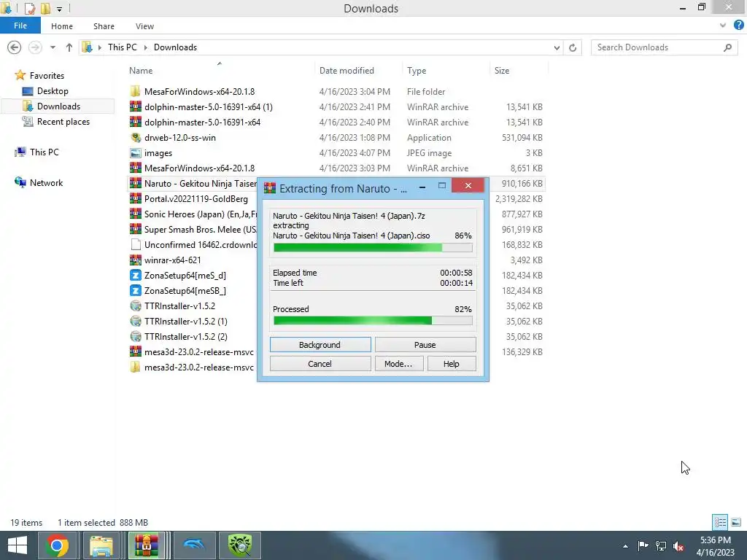747x560 pixels.
Task: Switch to WinRAR on the taskbar
Action: pyautogui.click(x=146, y=545)
